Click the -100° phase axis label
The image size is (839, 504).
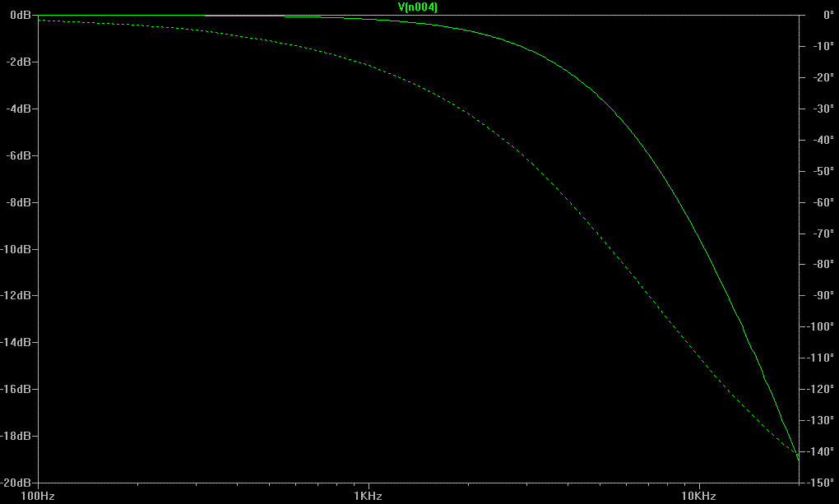[x=821, y=326]
